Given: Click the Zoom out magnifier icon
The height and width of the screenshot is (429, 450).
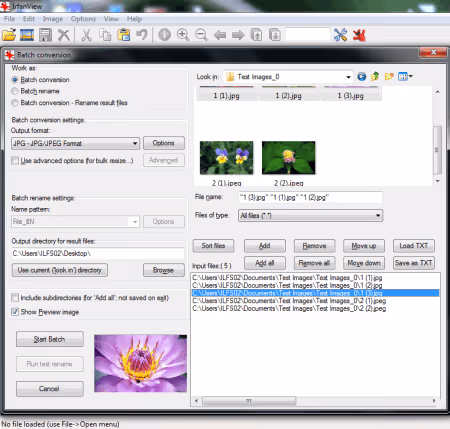Looking at the screenshot, I should (201, 35).
